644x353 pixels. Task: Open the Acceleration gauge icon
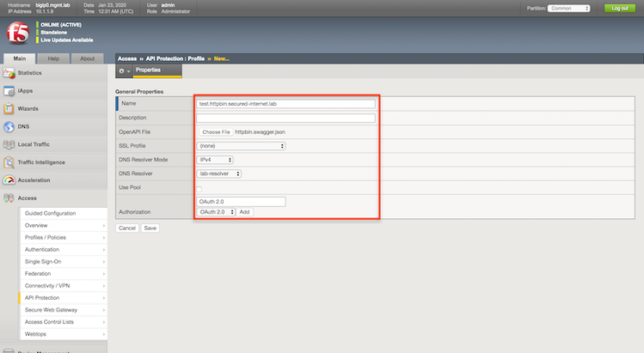point(9,180)
